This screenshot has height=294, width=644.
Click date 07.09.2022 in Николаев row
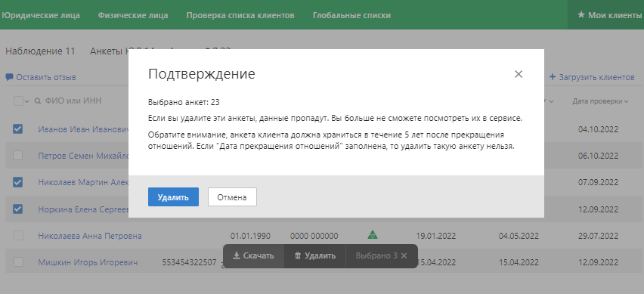[598, 182]
